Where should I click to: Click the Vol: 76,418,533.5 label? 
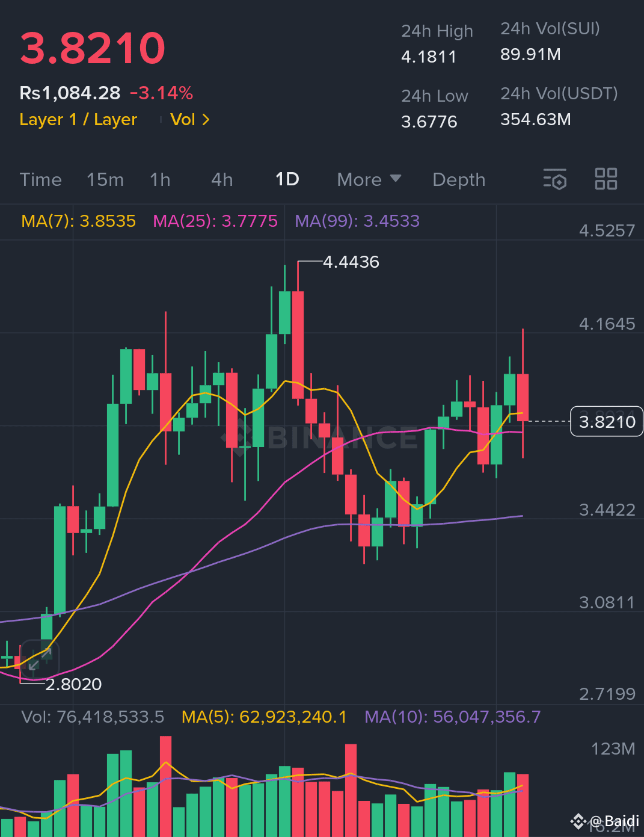(93, 717)
